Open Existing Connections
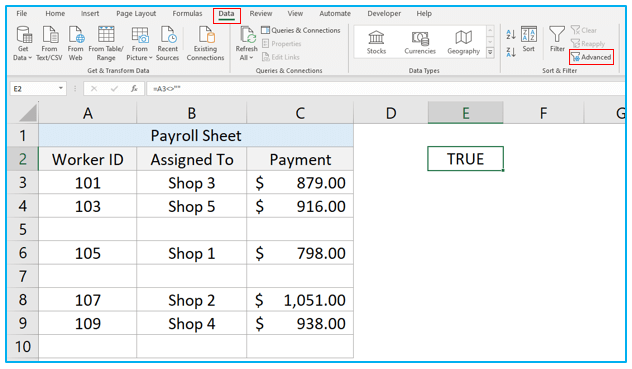The height and width of the screenshot is (369, 632). (x=205, y=44)
